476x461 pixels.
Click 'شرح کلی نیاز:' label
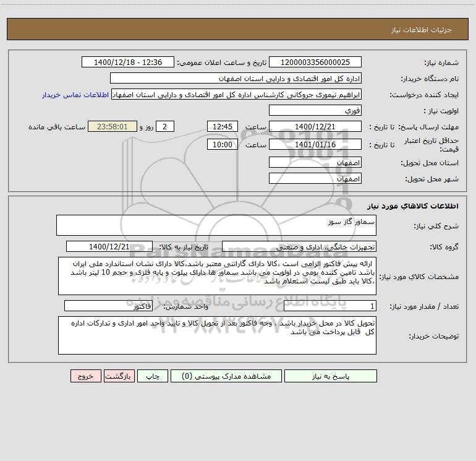pos(436,226)
